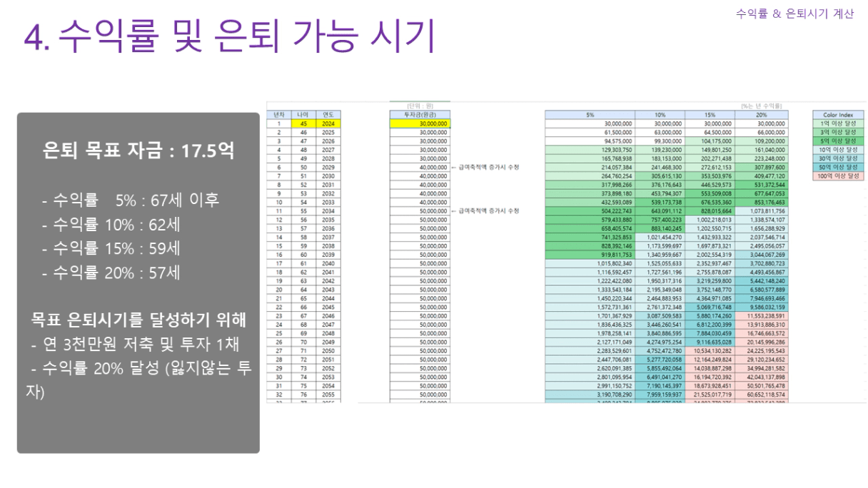Click the '15%' return column header

pos(710,114)
